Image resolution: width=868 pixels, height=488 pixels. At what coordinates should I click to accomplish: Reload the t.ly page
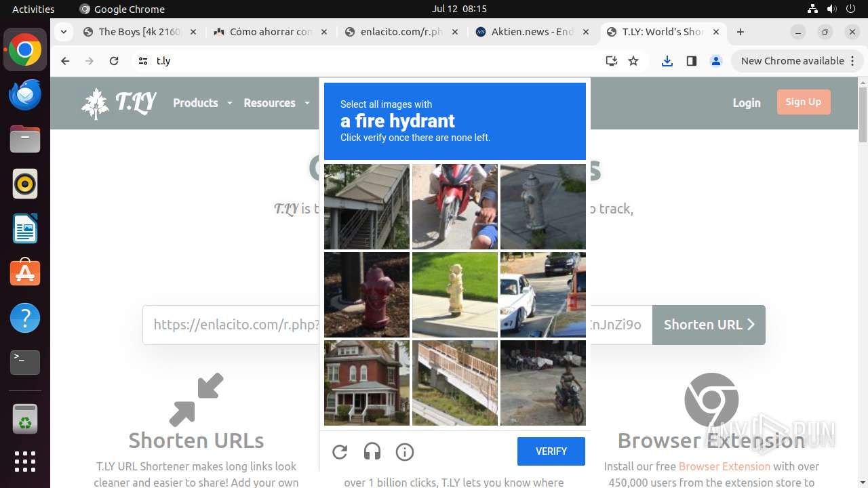(114, 61)
